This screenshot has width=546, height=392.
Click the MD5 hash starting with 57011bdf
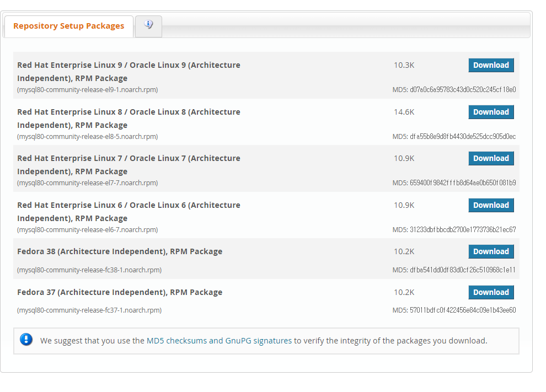pos(463,310)
